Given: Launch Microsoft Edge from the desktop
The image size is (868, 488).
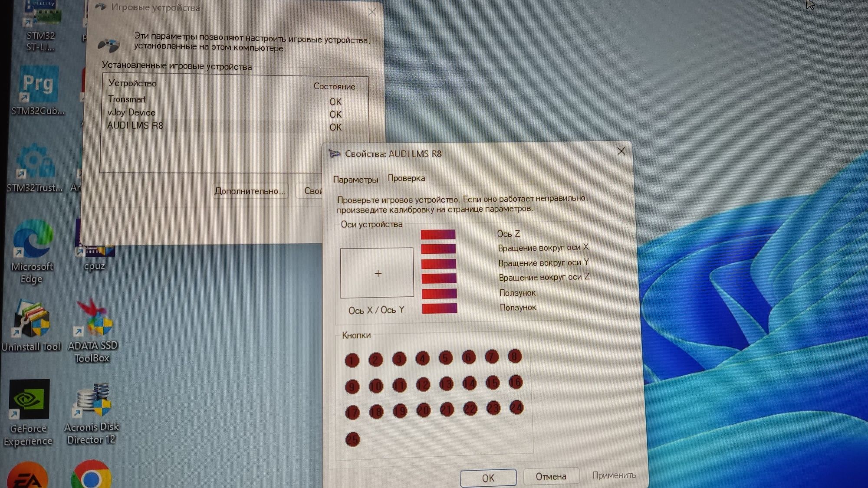Looking at the screenshot, I should (33, 252).
